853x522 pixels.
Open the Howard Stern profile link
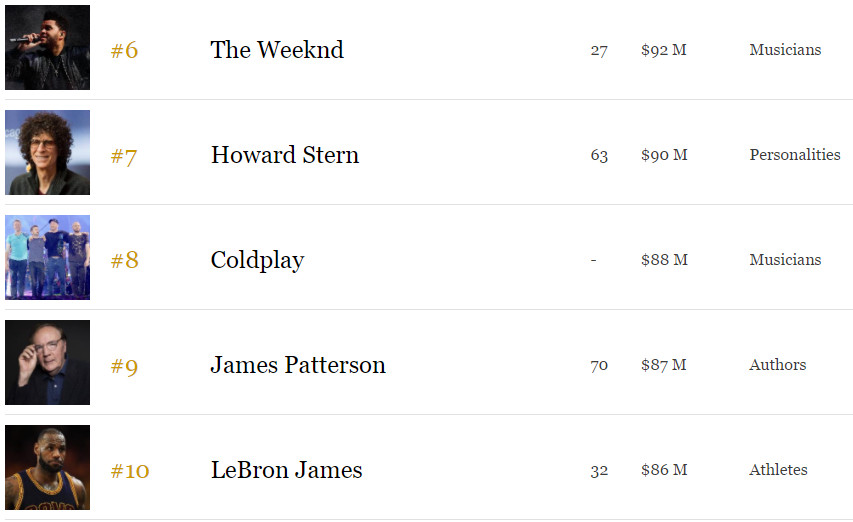click(285, 154)
